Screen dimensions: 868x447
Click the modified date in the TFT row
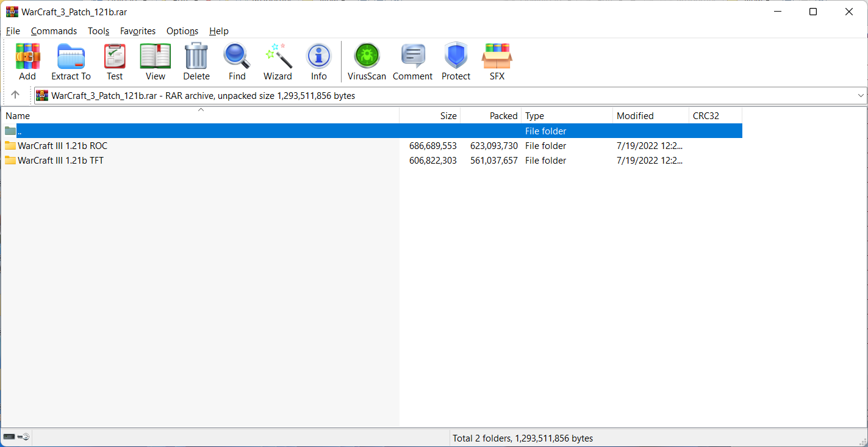click(650, 161)
